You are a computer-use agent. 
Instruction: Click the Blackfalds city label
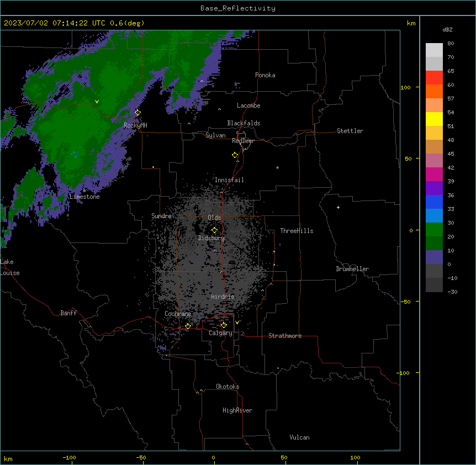244,123
